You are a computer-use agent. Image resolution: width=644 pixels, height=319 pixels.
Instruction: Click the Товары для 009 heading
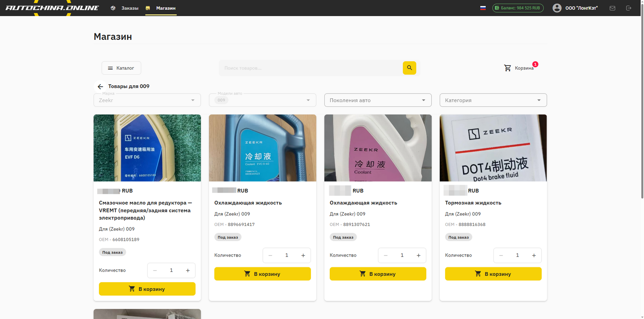(x=129, y=87)
